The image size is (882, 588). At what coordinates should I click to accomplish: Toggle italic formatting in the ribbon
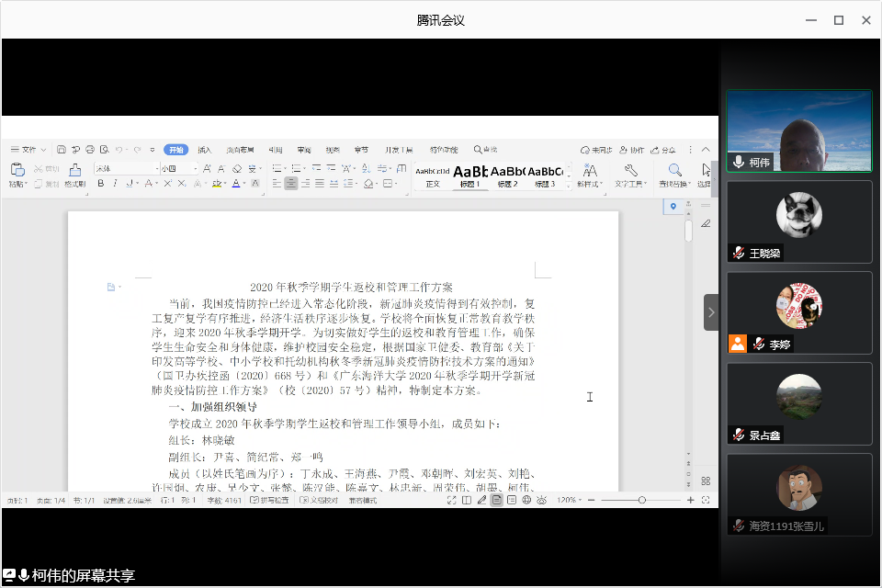coord(115,184)
